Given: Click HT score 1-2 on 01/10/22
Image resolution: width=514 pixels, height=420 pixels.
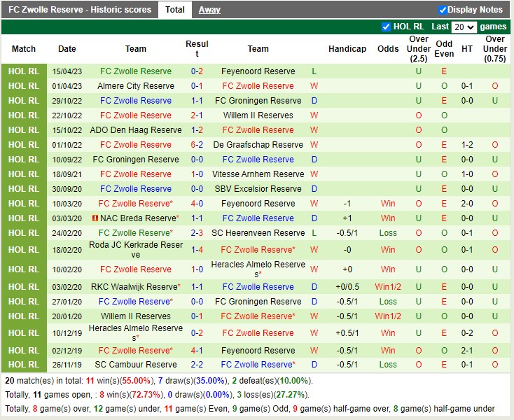Looking at the screenshot, I should [467, 144].
